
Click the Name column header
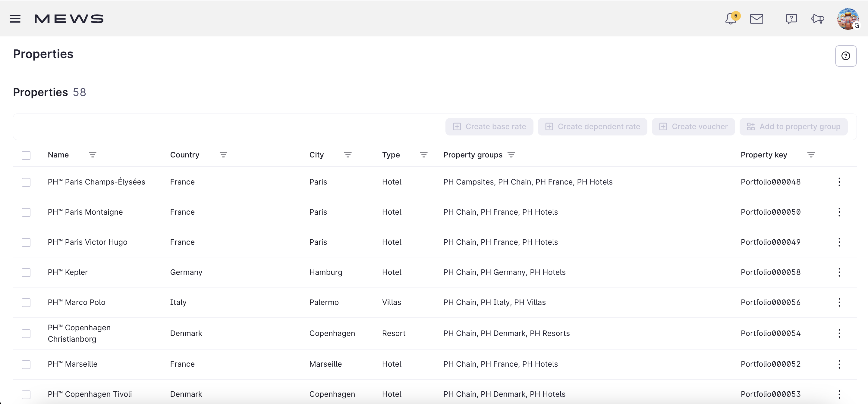[58, 155]
